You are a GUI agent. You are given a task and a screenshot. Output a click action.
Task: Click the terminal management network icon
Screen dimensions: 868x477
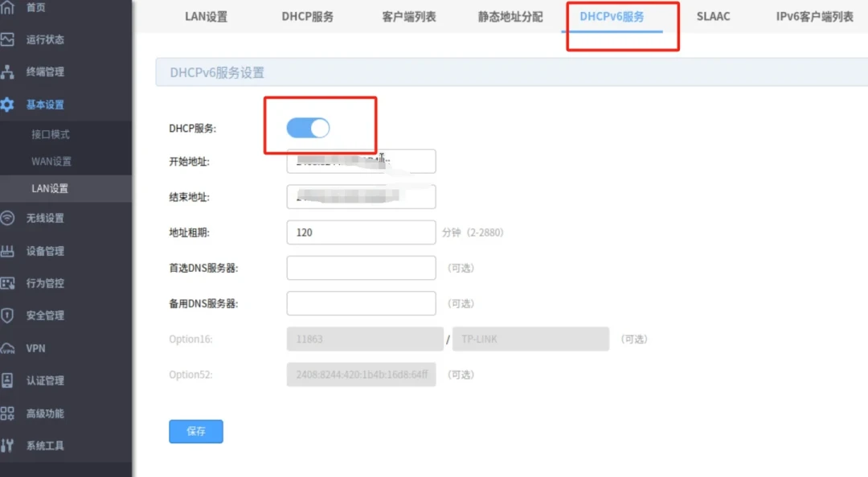[x=6, y=72]
